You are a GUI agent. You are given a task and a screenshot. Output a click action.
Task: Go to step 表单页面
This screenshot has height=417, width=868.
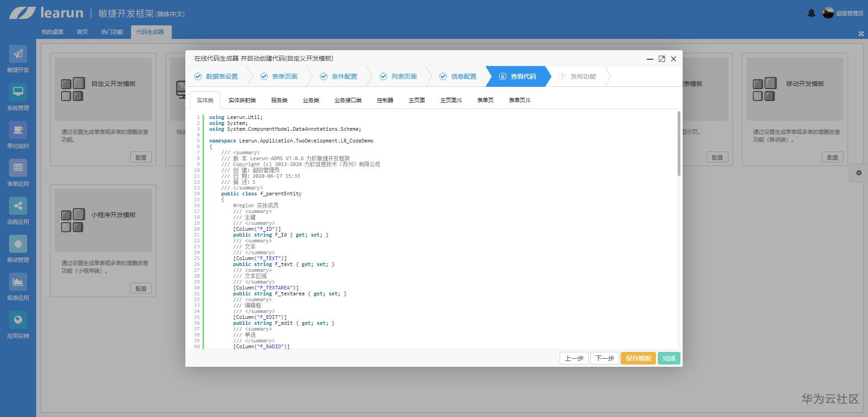coord(279,76)
